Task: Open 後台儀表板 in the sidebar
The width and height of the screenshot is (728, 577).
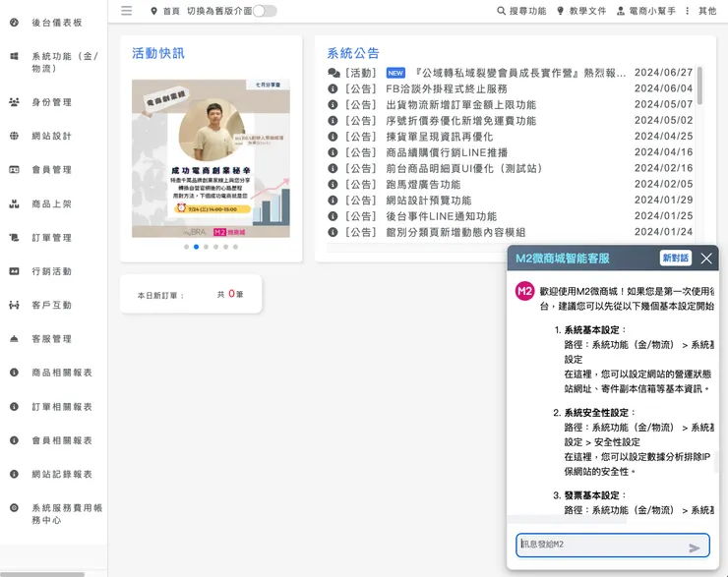Action: tap(57, 23)
